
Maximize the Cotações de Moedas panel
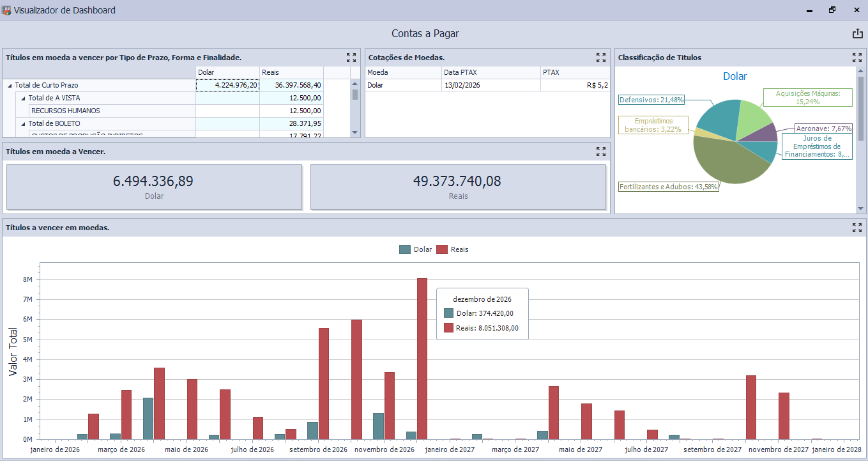tap(600, 57)
